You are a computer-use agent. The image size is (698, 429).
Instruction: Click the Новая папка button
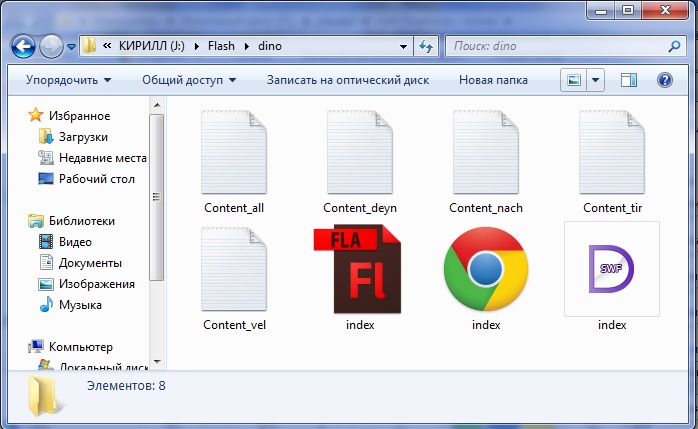(493, 80)
